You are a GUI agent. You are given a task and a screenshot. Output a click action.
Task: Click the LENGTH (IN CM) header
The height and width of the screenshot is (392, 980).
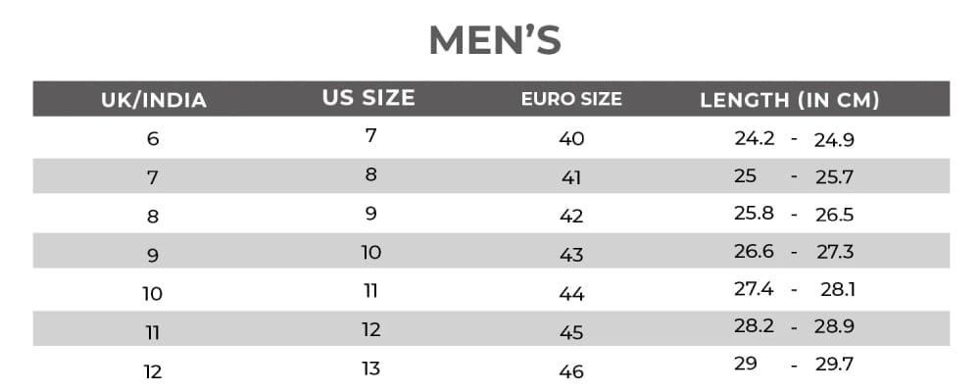789,100
